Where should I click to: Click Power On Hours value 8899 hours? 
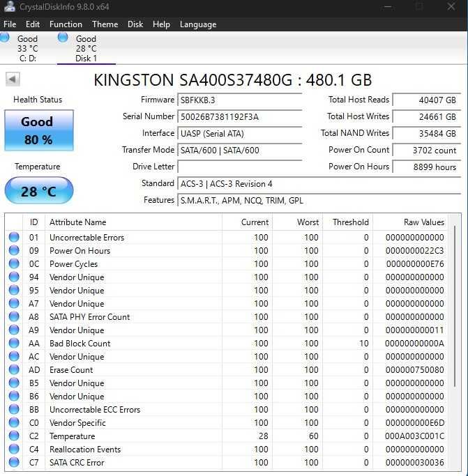coord(427,167)
